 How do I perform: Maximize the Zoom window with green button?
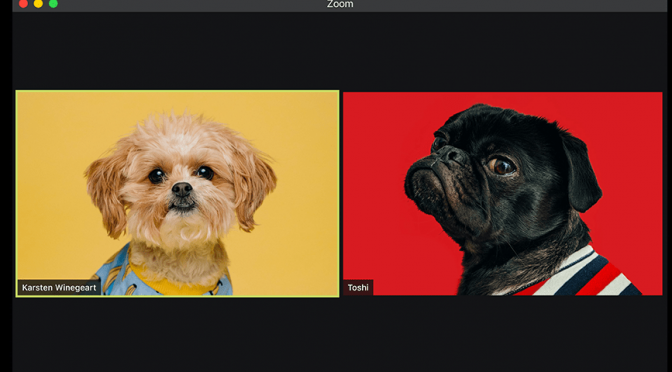click(x=53, y=3)
